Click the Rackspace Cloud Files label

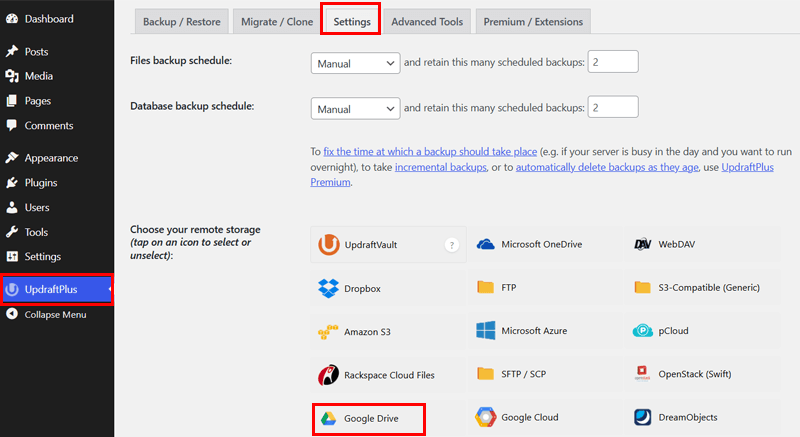click(389, 375)
